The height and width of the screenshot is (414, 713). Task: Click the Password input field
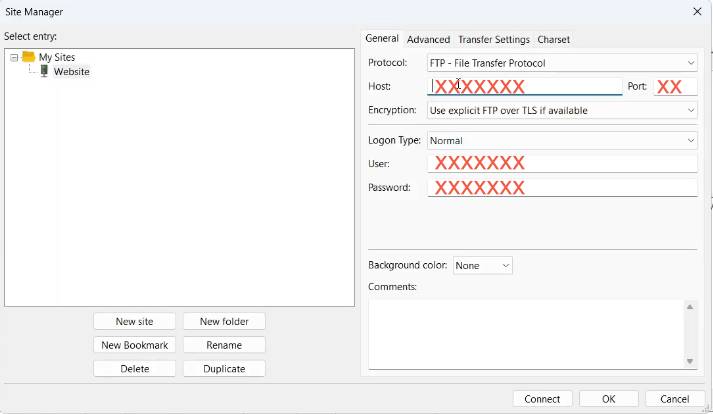562,187
